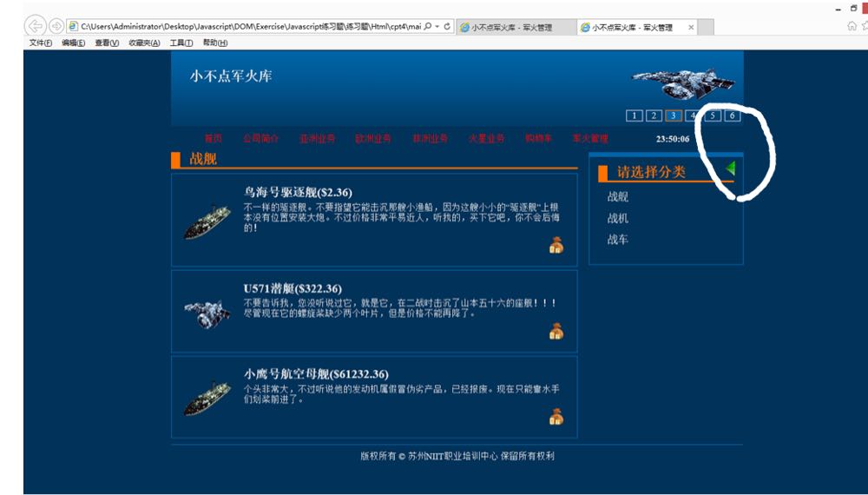The image size is (868, 495).
Task: Click the 鸟海号驱逐舰 ship thumbnail
Action: tap(207, 222)
